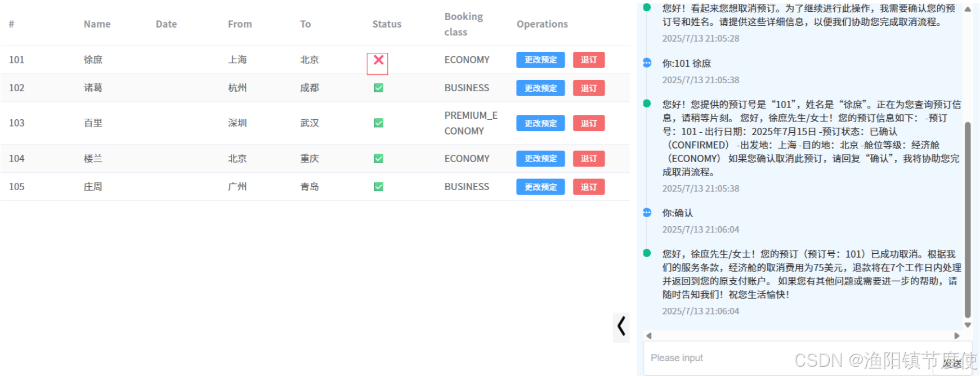980x377 pixels.
Task: Click the chat scrollbar down arrow
Action: [968, 325]
